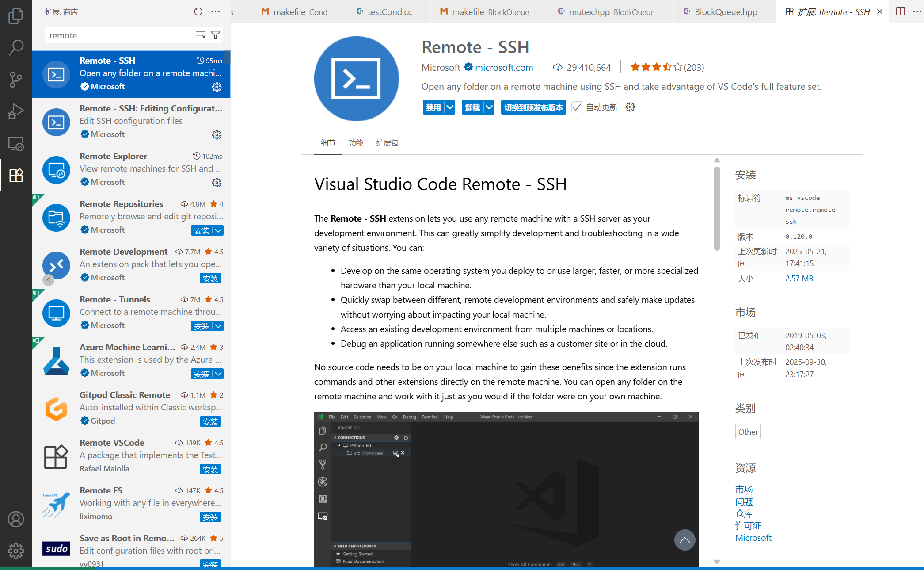The image size is (924, 570).
Task: Install the Remote FS extension
Action: [210, 517]
